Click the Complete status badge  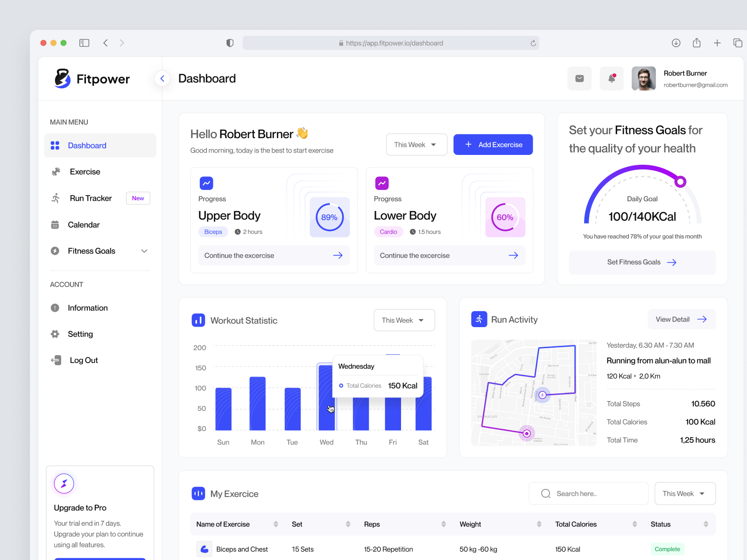[x=667, y=549]
